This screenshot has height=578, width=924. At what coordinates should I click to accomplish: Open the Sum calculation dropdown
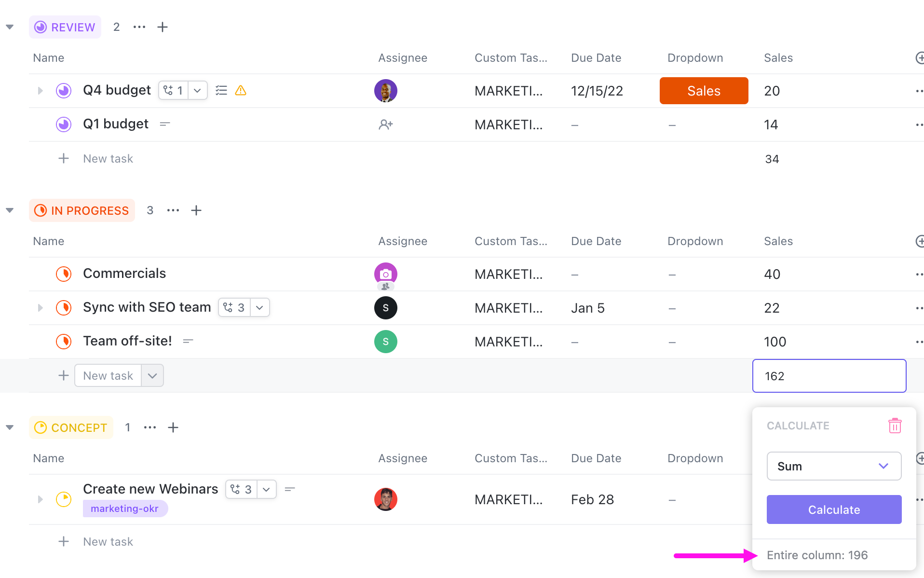click(834, 466)
